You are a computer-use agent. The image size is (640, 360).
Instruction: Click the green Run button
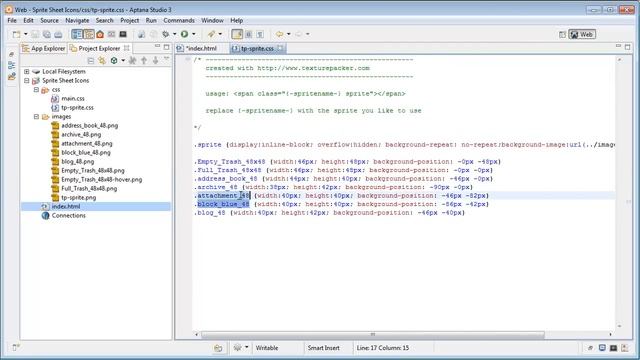pos(184,34)
